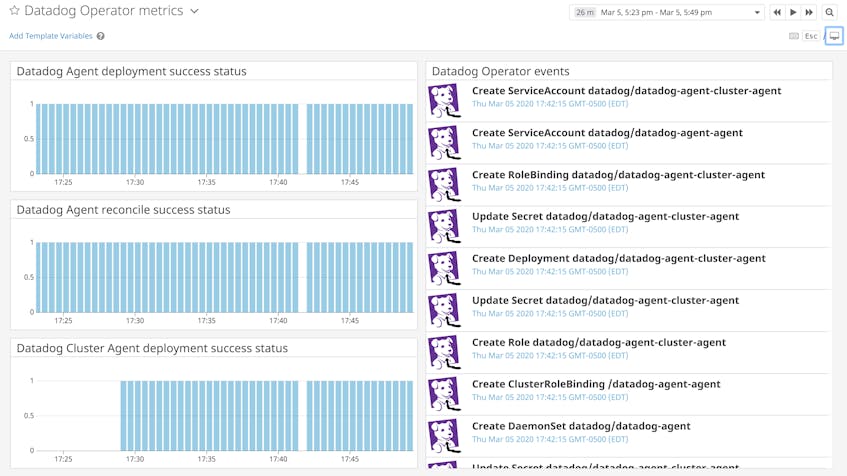Step the time frame backward
Viewport: 847px width, 476px height.
point(777,12)
